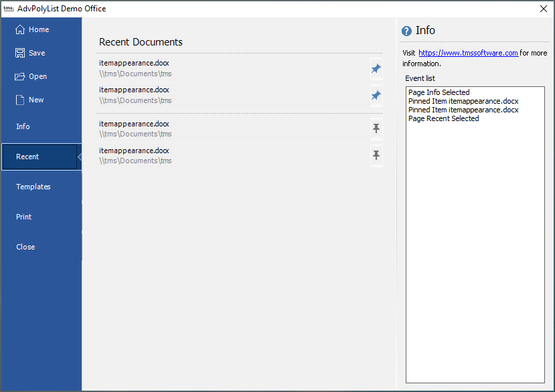
Task: Open first itemappearance.docx in Recent Documents
Action: coord(134,63)
